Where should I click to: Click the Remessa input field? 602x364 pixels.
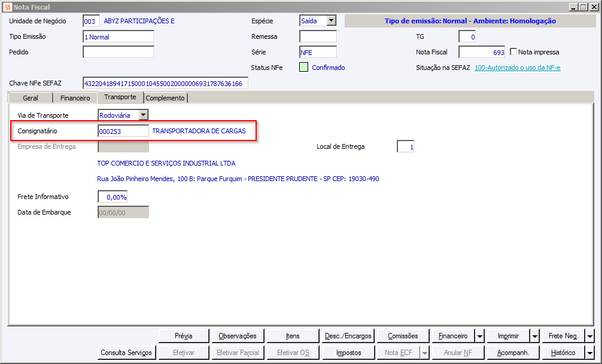[318, 37]
